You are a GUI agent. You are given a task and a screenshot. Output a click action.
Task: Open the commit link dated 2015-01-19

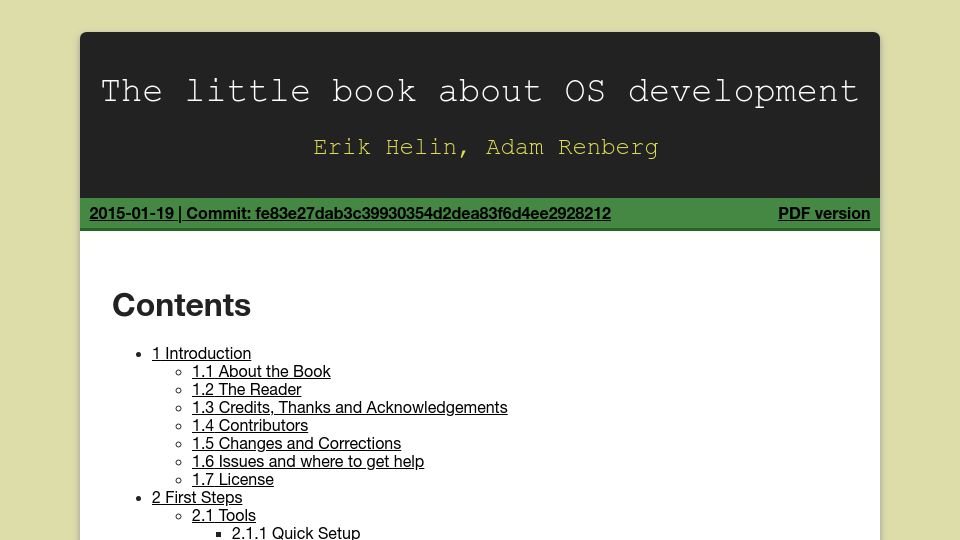[350, 214]
